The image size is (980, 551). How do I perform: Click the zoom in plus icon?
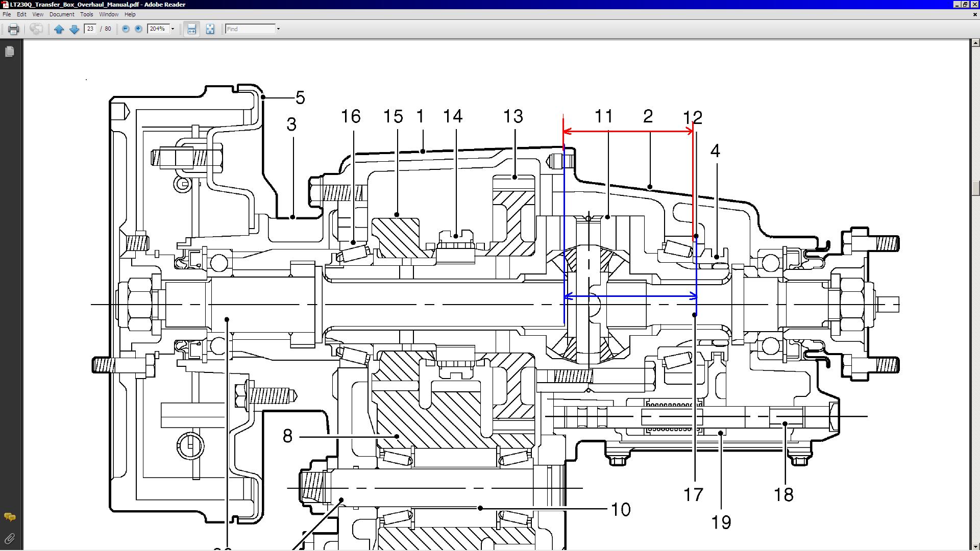pos(138,29)
